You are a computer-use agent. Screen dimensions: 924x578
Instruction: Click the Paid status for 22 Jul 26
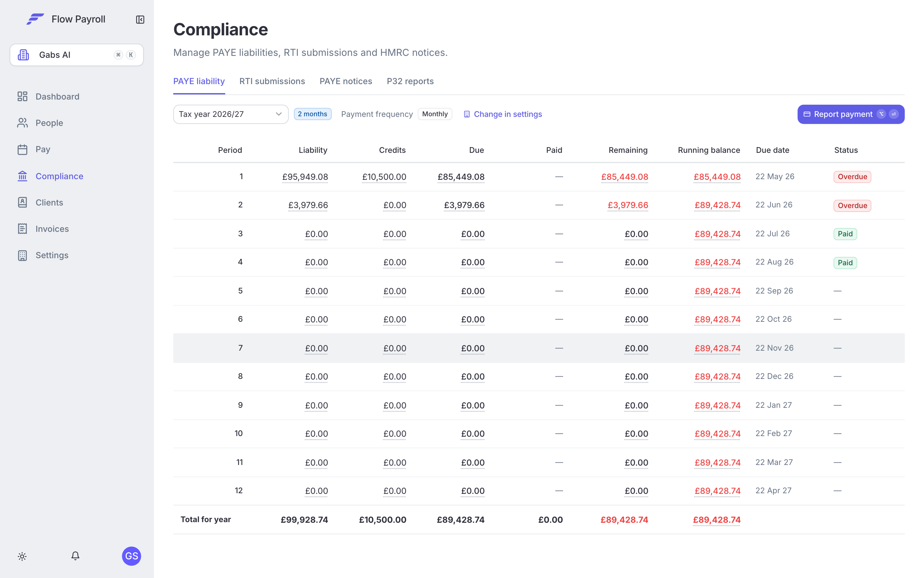coord(845,234)
